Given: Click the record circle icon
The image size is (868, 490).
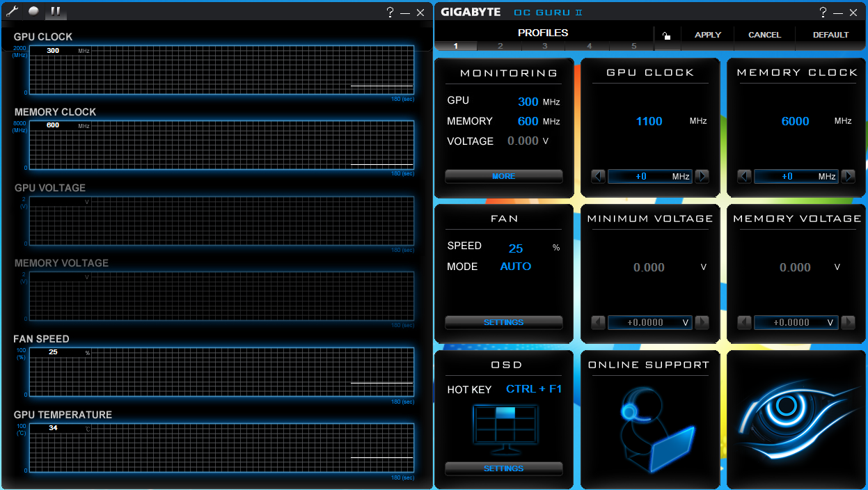Looking at the screenshot, I should click(x=33, y=11).
